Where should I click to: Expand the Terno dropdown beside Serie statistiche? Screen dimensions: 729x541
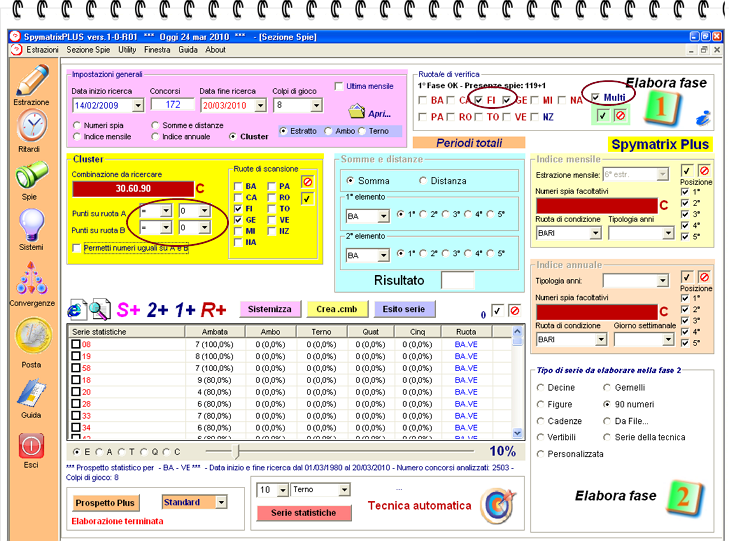pos(344,490)
